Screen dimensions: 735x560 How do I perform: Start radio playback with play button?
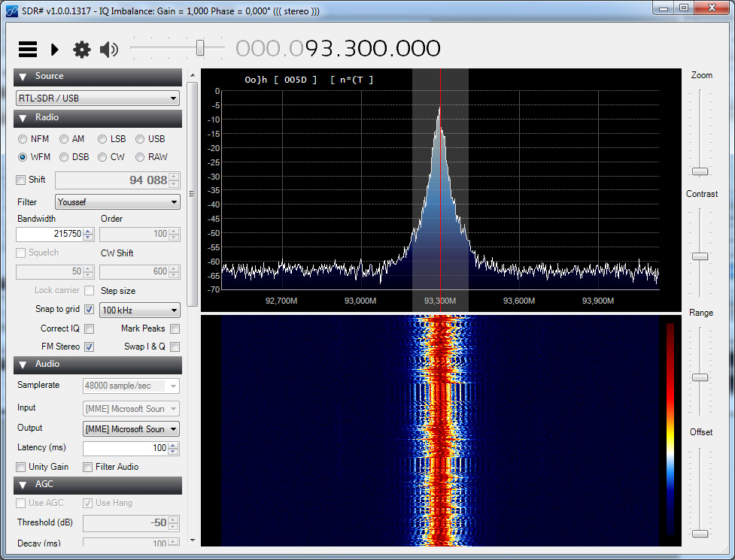click(55, 49)
